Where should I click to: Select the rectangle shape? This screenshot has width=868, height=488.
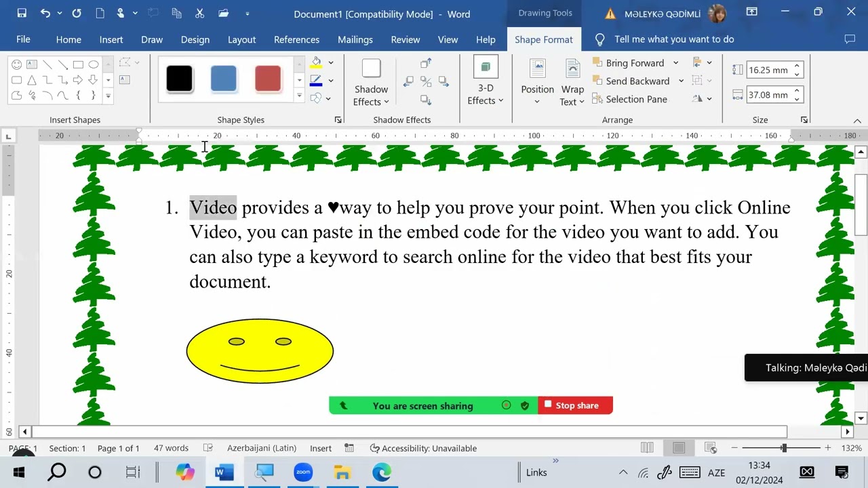(78, 64)
